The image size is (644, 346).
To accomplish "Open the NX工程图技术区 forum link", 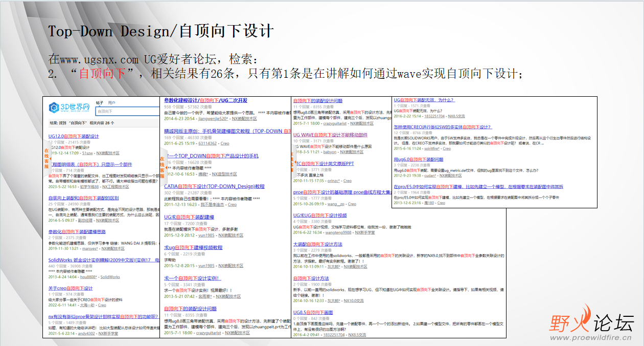I will [x=115, y=187].
